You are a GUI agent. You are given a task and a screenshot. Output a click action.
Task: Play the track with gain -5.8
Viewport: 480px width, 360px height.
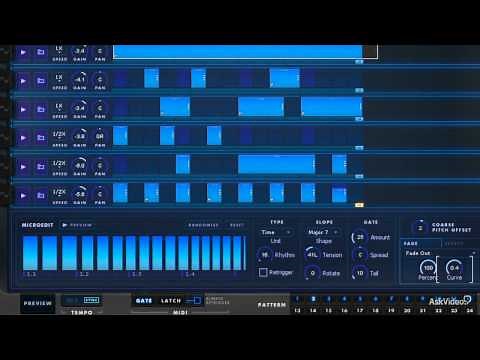pyautogui.click(x=23, y=196)
